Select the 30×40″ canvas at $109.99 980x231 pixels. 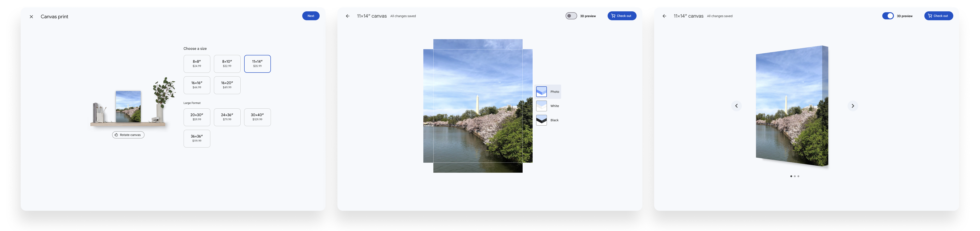(257, 117)
